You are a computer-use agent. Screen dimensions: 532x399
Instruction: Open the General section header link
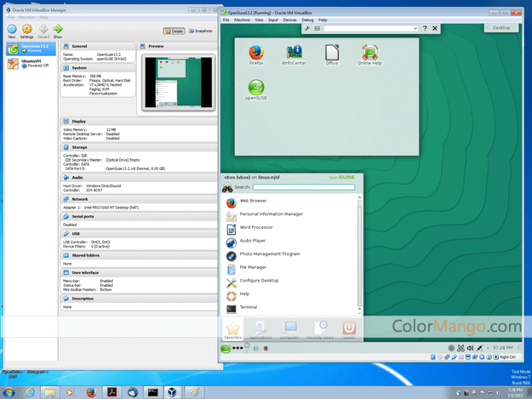pos(79,46)
